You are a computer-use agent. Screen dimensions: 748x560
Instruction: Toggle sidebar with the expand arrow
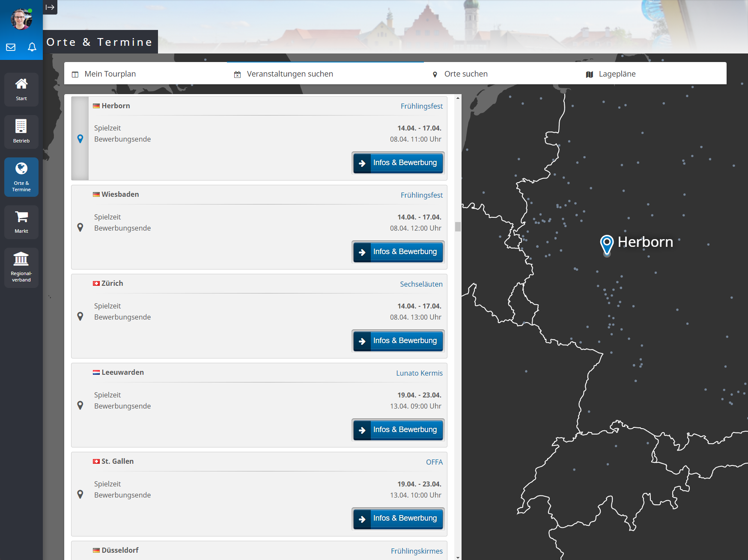point(50,7)
